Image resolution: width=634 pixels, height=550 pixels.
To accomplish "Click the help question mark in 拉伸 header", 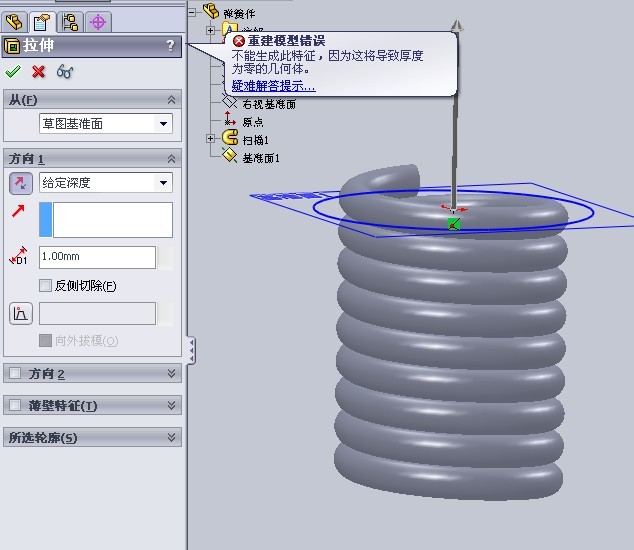I will click(x=170, y=45).
